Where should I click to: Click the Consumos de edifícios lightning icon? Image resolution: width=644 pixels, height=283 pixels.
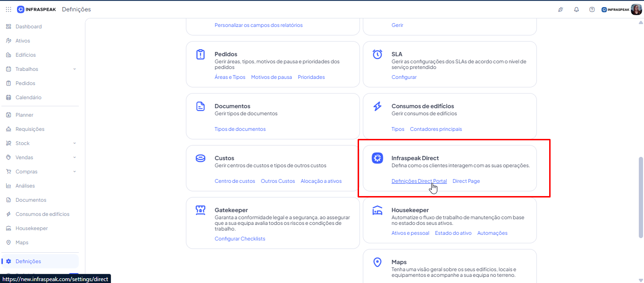(x=377, y=106)
